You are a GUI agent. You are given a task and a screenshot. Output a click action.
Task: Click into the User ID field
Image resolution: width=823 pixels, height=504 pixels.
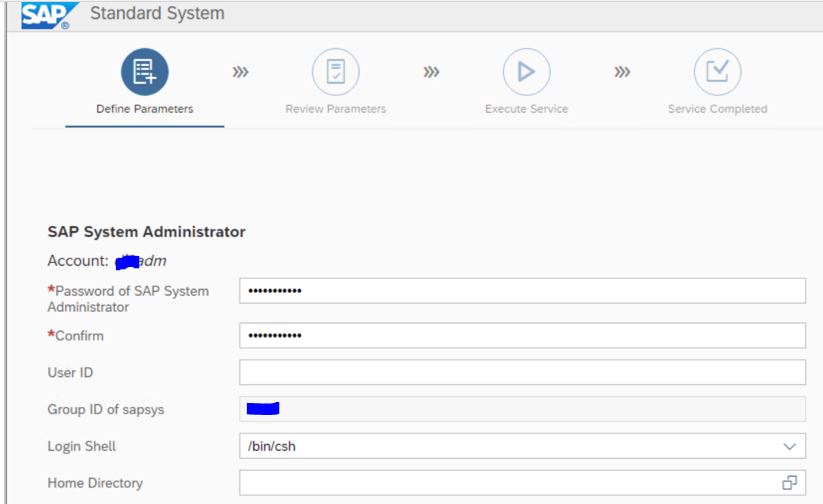[523, 372]
